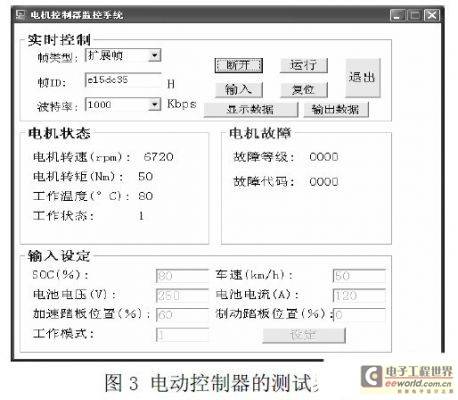This screenshot has width=458, height=400.
Task: Close the motor controller monitoring window
Action: 432,15
